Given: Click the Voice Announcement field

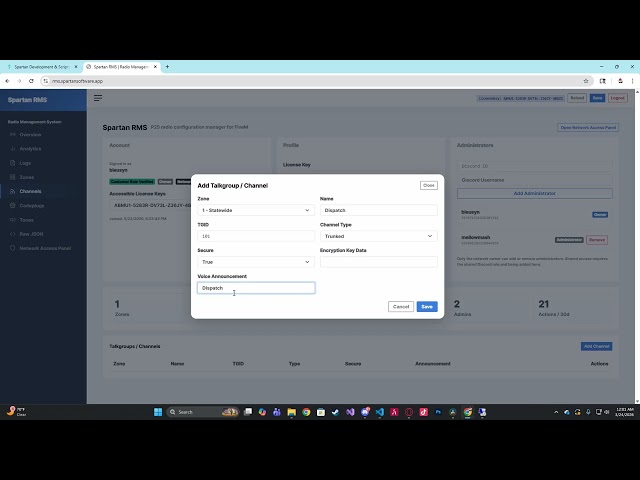Looking at the screenshot, I should 256,288.
